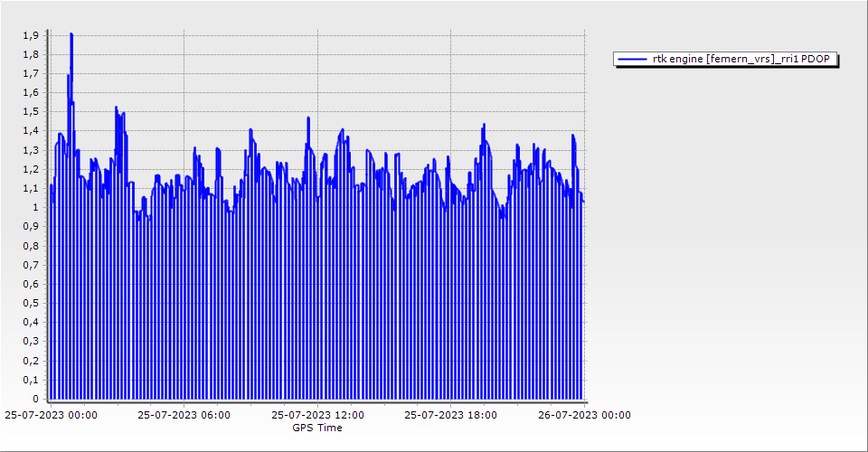Select the 0,5 Y-axis tick label

pyautogui.click(x=31, y=303)
